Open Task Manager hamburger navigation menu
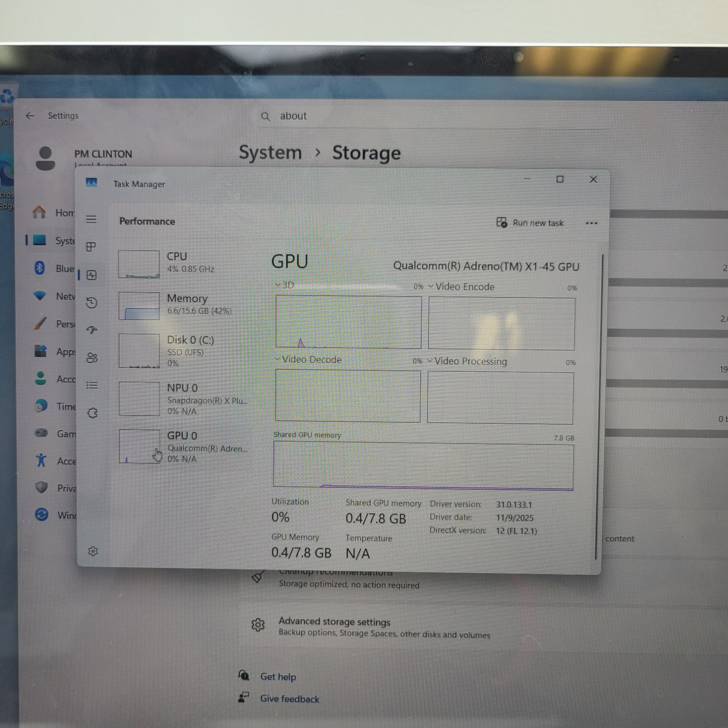Screen dimensions: 728x728 (91, 219)
